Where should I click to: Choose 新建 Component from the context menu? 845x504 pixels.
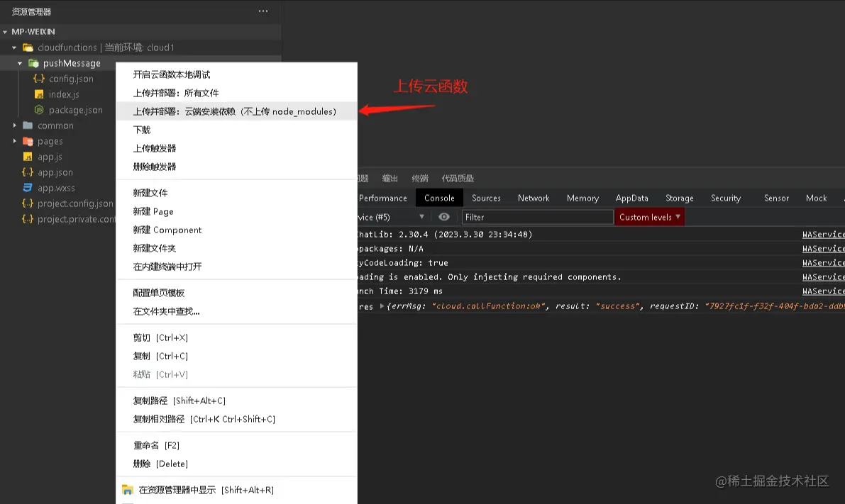(x=236, y=230)
